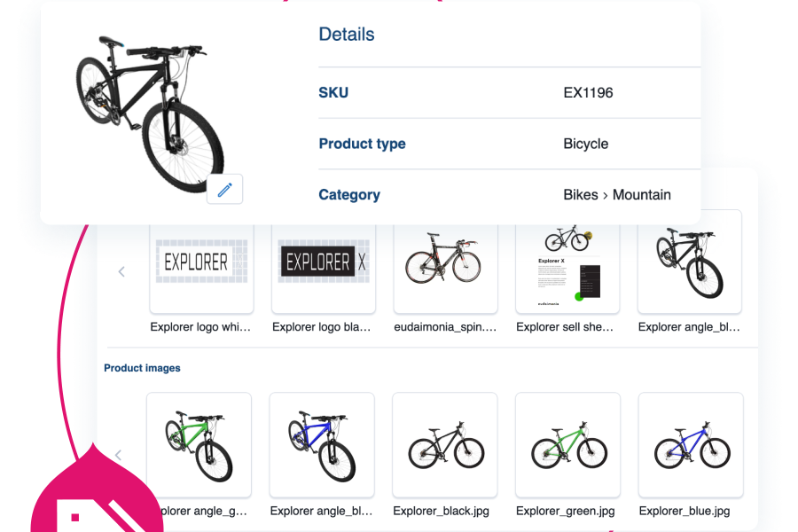The height and width of the screenshot is (532, 798).
Task: Click the Details heading
Action: click(347, 35)
